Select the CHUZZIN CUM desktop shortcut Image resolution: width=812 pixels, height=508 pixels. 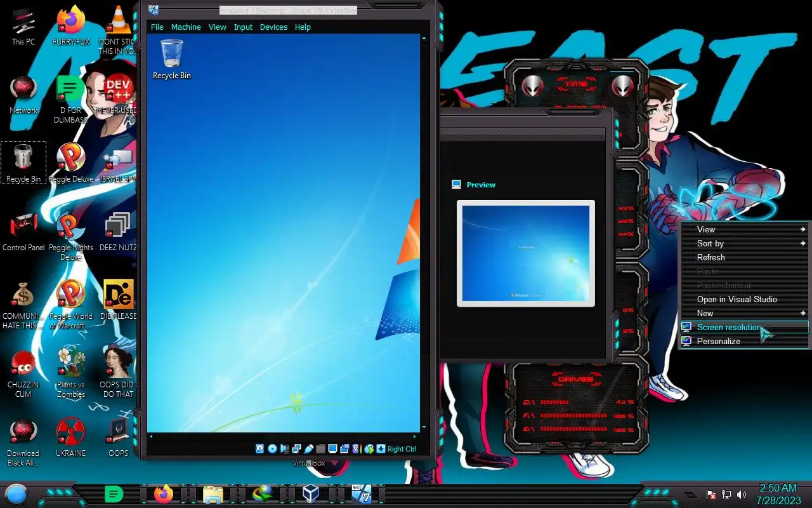tap(23, 374)
